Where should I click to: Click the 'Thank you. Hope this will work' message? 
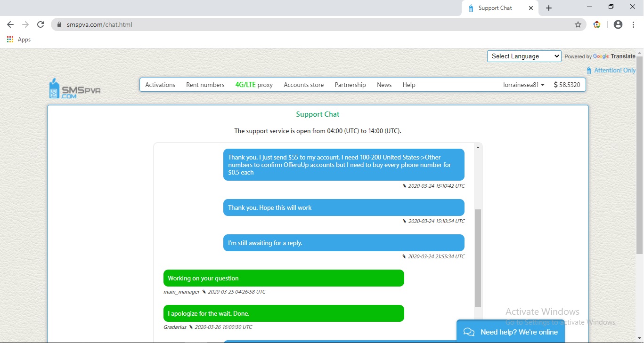point(344,207)
